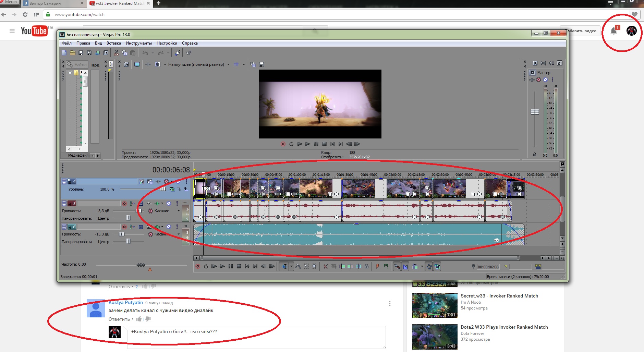Insert a marker with the orange flag icon

(378, 266)
